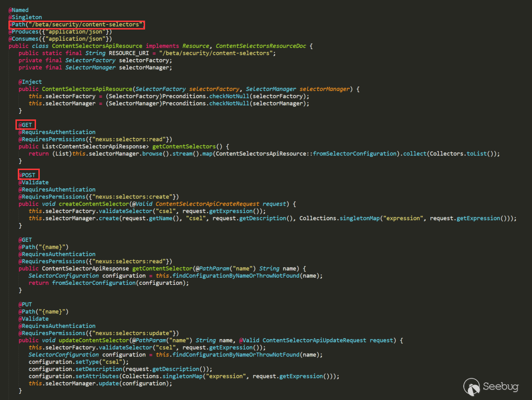532x400 pixels.
Task: Click the red-boxed @POST annotation
Action: [x=29, y=175]
